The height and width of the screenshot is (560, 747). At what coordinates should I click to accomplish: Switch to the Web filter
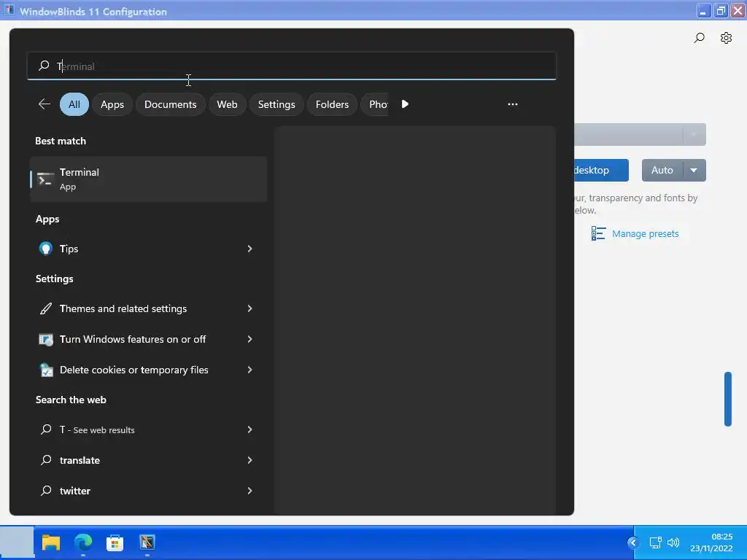(227, 104)
